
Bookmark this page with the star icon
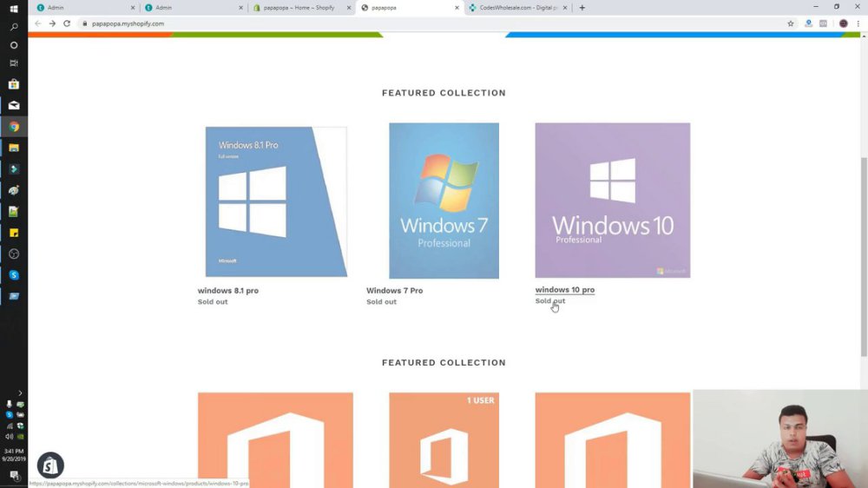pyautogui.click(x=791, y=23)
